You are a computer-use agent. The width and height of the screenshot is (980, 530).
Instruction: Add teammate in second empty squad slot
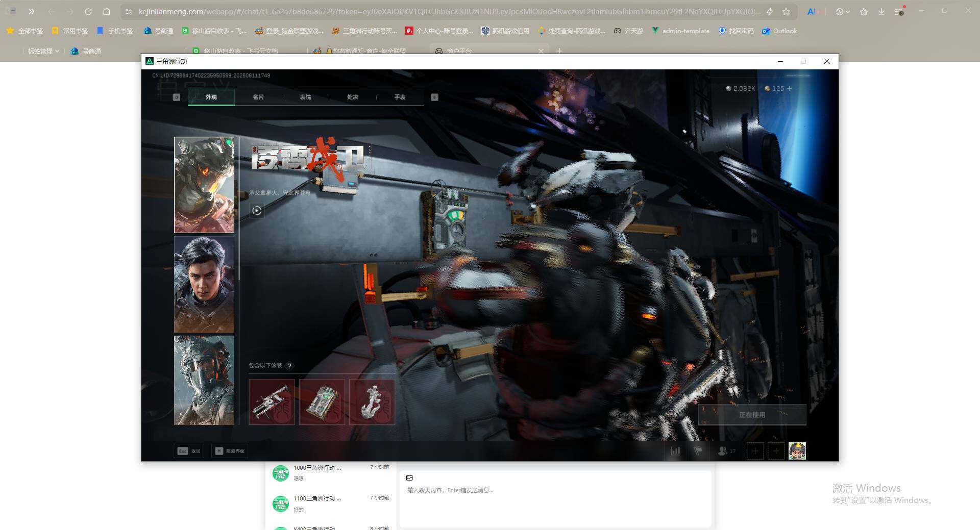776,451
